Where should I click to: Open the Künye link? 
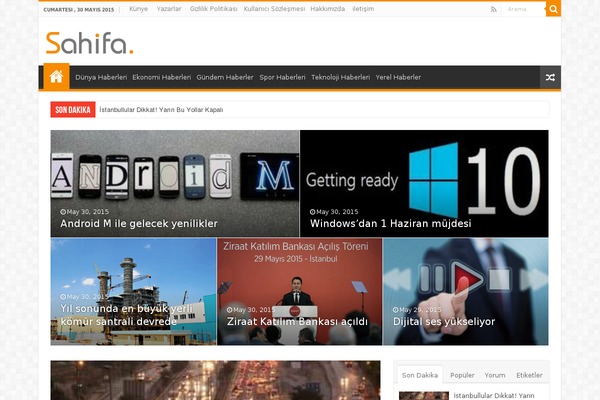pyautogui.click(x=139, y=9)
